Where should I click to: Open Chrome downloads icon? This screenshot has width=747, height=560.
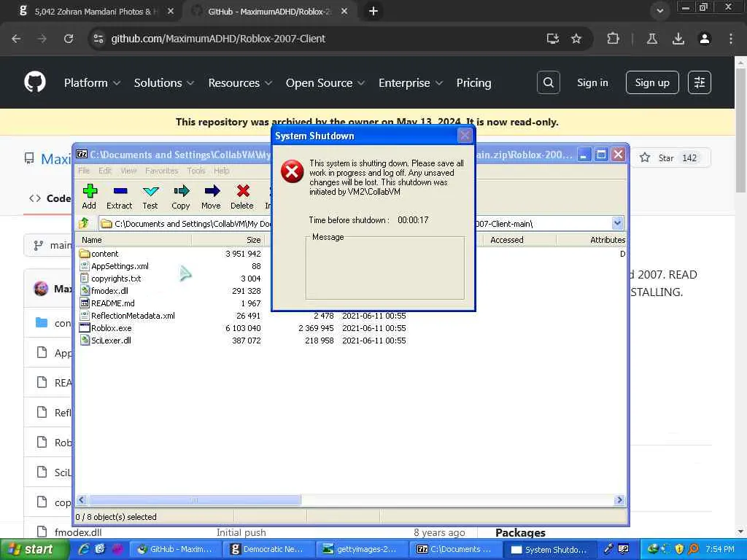point(678,39)
